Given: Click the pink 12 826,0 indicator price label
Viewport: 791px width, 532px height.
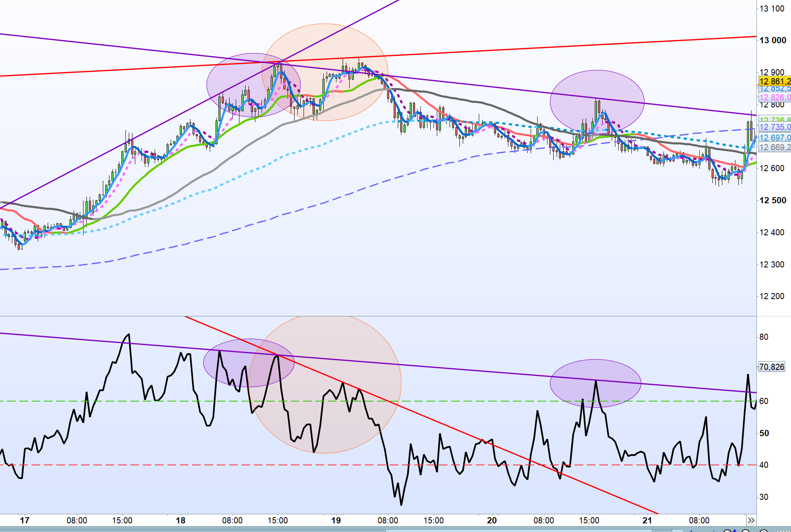Looking at the screenshot, I should click(774, 98).
